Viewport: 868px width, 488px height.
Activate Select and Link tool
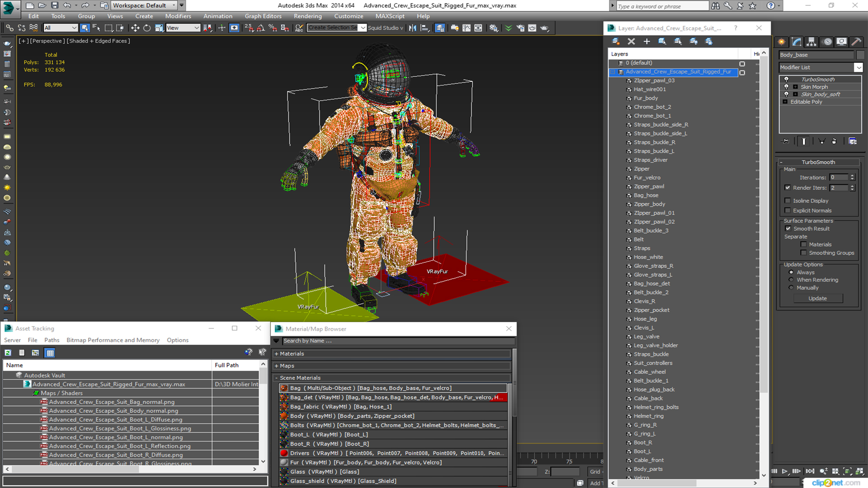[9, 28]
